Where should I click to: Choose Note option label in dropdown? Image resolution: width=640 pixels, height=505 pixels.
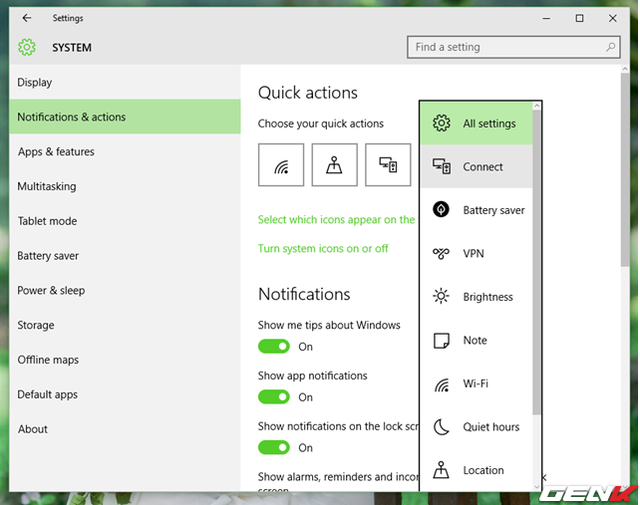475,340
